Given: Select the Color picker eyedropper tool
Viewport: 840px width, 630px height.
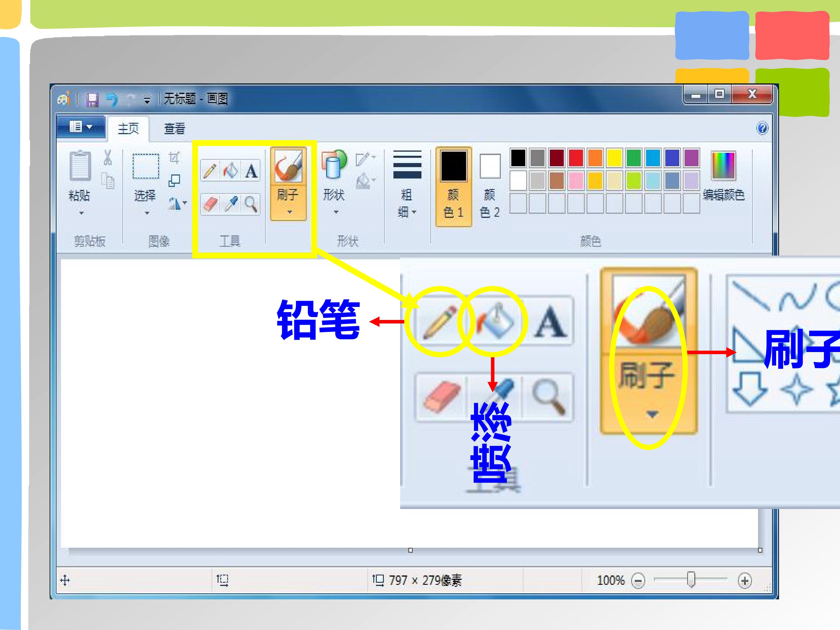Looking at the screenshot, I should click(x=230, y=204).
